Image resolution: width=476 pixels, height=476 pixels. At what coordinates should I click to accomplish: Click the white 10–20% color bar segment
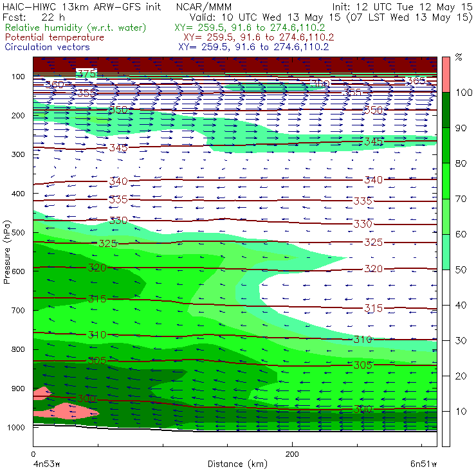tap(446, 394)
